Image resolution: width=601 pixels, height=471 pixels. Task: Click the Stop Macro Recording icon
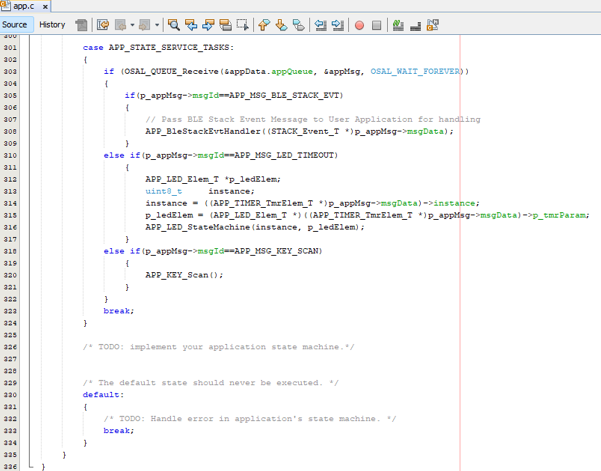(377, 25)
